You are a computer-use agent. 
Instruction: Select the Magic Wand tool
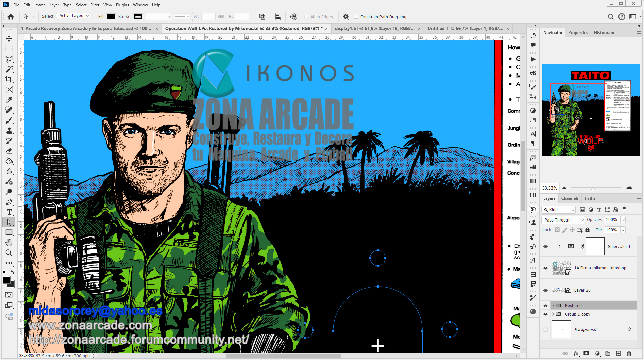click(9, 69)
